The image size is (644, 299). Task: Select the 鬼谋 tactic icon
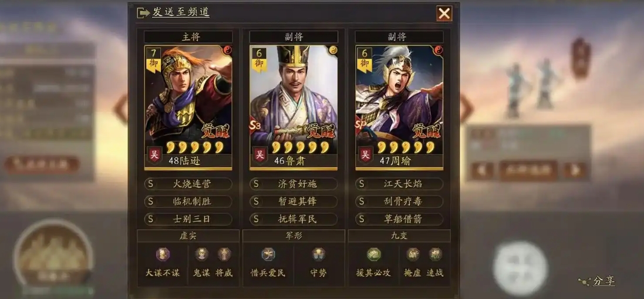click(201, 254)
